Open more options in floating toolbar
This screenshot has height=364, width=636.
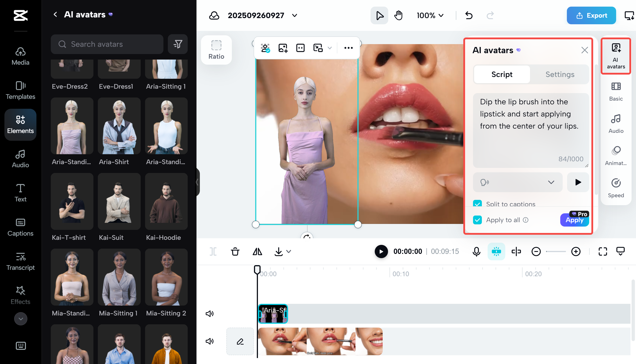[348, 48]
